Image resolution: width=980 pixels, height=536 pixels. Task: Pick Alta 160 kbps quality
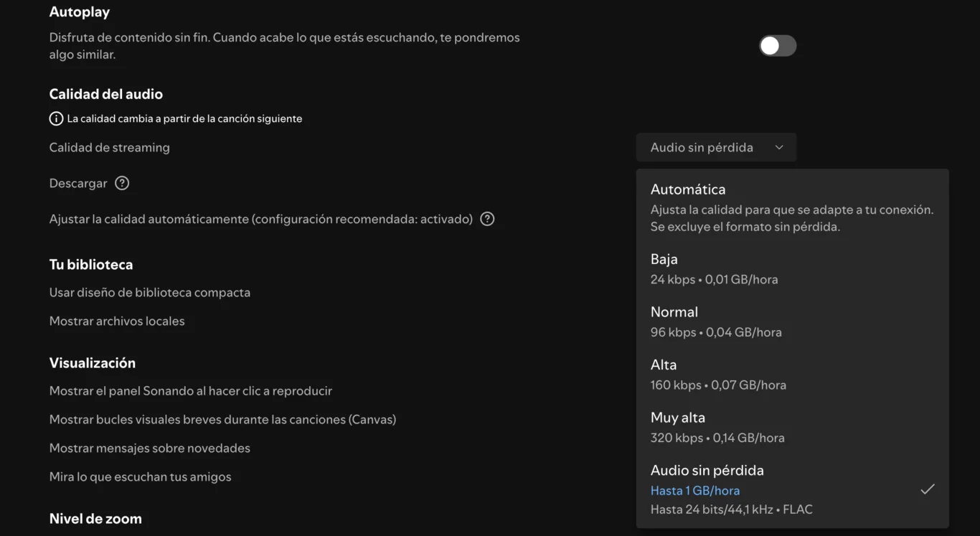pos(791,374)
